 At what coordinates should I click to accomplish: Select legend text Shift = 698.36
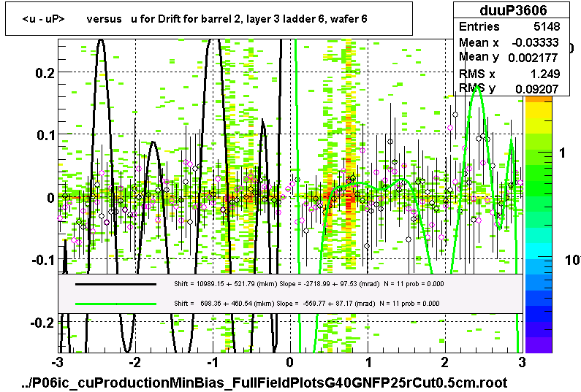tap(307, 304)
